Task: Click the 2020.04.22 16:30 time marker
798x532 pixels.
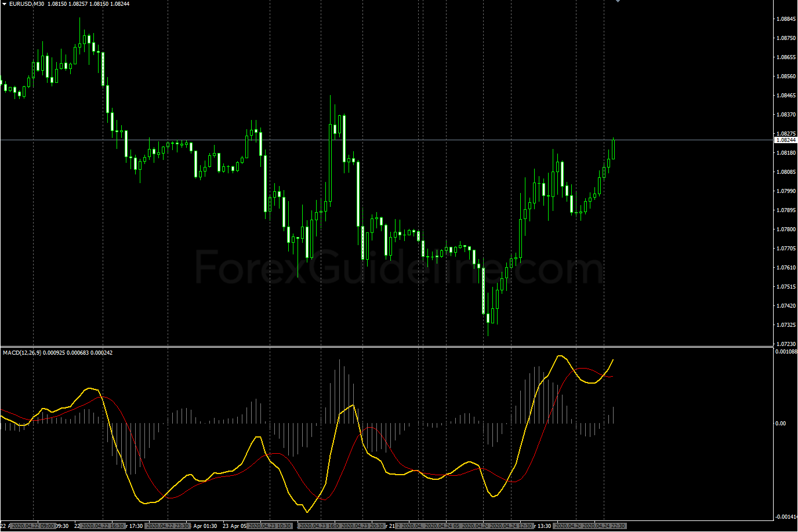Action: [x=103, y=526]
